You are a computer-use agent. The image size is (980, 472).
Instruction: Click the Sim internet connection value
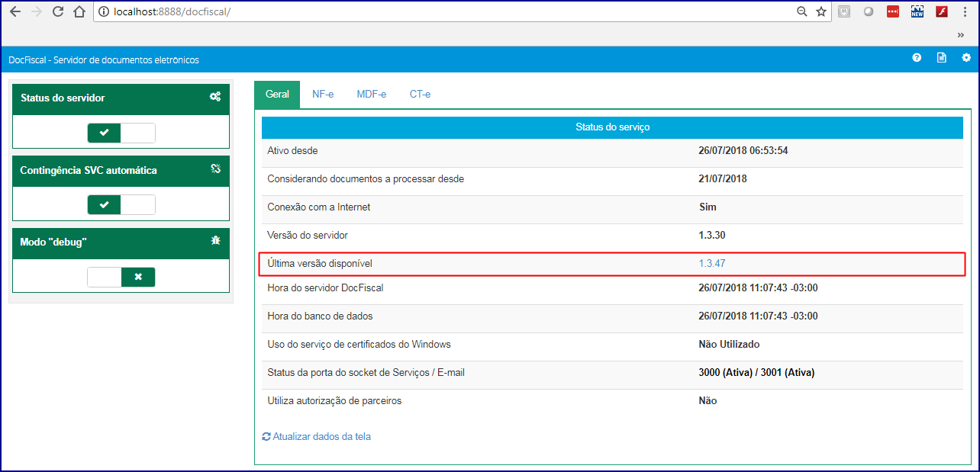(x=708, y=207)
